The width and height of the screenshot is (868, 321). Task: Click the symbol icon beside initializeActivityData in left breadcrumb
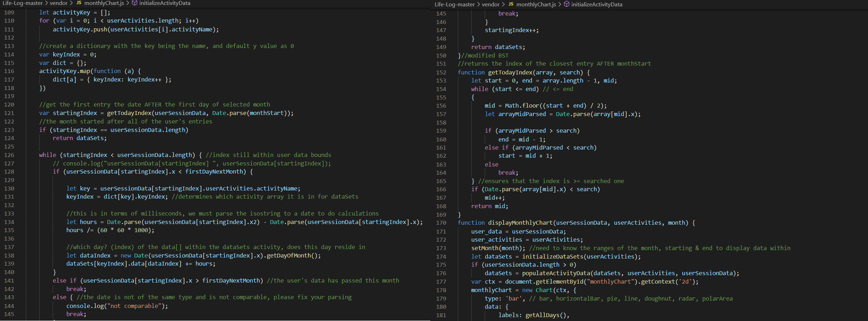134,3
